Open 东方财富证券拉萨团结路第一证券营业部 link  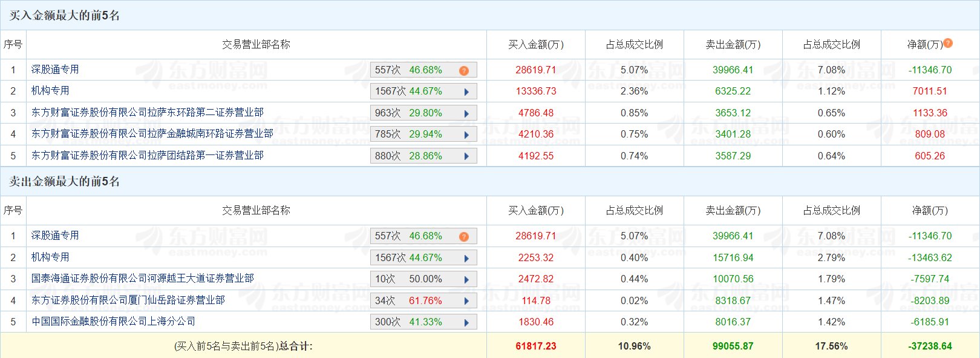point(148,156)
